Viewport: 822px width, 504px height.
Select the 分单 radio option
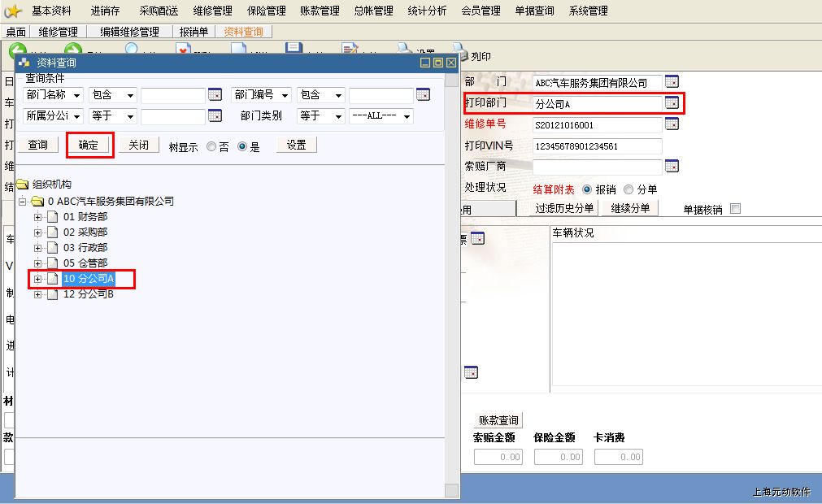tap(628, 189)
